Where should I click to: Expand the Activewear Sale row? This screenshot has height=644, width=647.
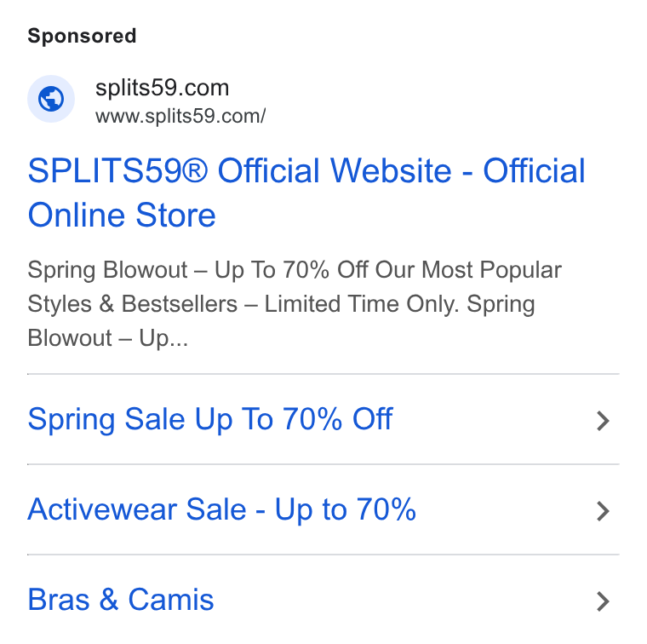323,509
